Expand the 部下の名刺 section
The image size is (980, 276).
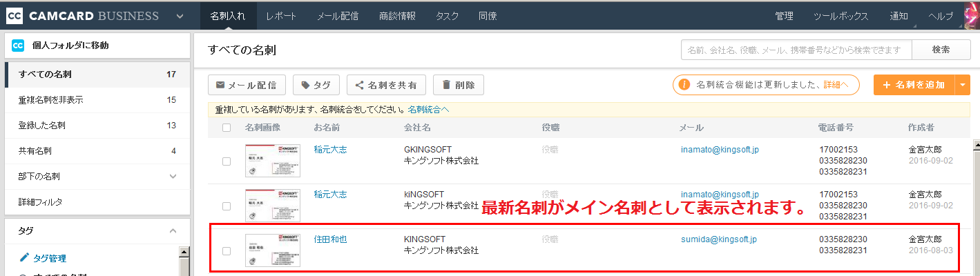pos(173,177)
